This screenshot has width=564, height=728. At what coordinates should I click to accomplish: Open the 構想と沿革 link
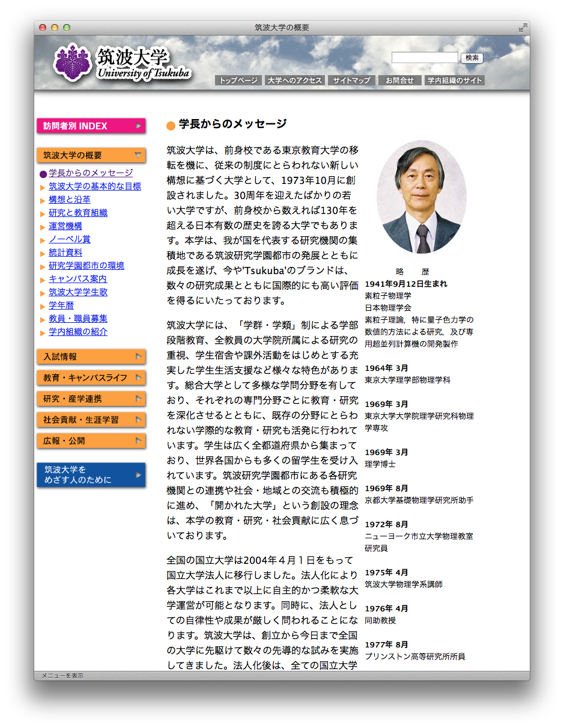tap(70, 200)
